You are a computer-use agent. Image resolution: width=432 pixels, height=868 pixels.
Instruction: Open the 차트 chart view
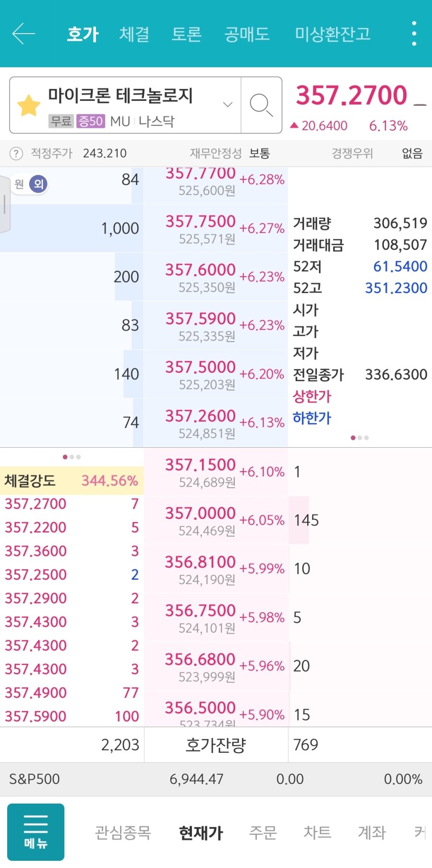pyautogui.click(x=317, y=832)
